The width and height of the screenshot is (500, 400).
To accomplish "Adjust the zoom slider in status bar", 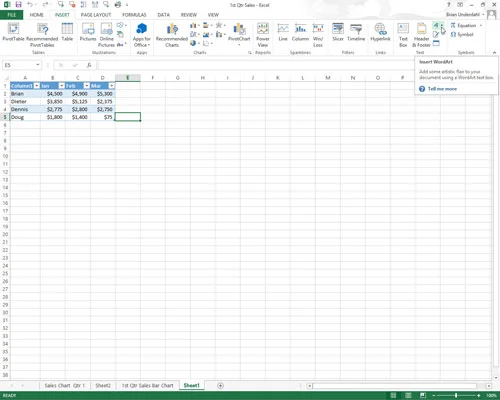I will click(x=456, y=395).
